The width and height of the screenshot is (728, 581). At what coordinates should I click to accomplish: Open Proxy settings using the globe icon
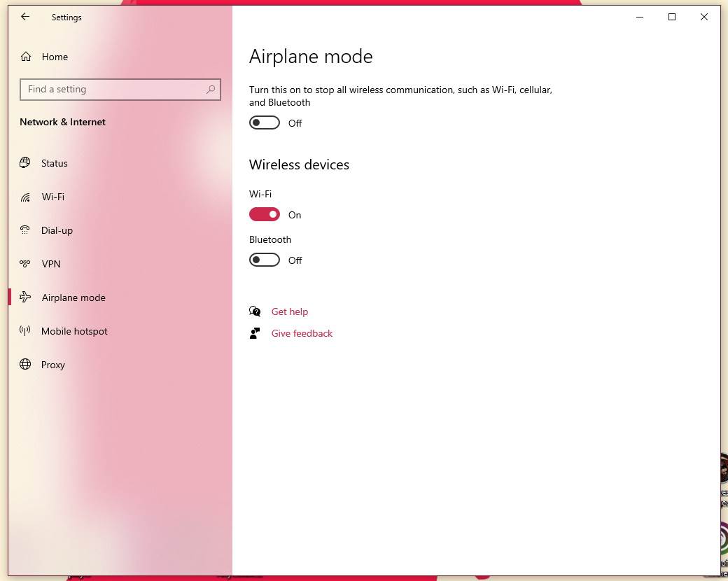tap(25, 365)
